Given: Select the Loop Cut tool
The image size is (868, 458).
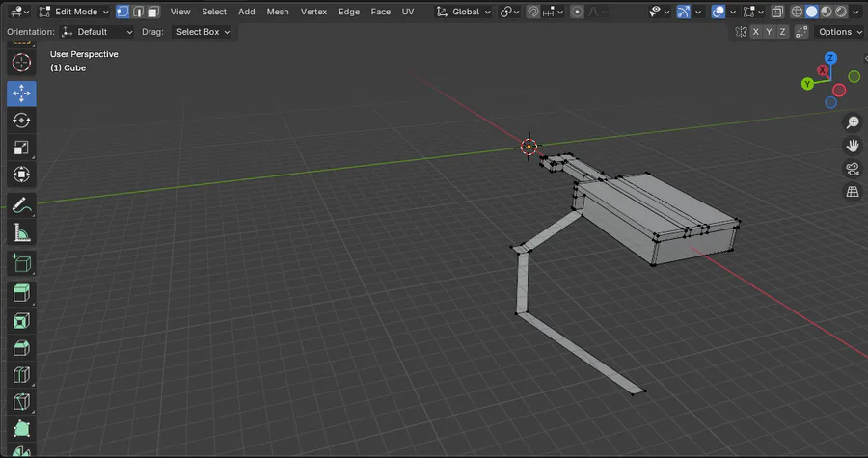Looking at the screenshot, I should coord(21,375).
